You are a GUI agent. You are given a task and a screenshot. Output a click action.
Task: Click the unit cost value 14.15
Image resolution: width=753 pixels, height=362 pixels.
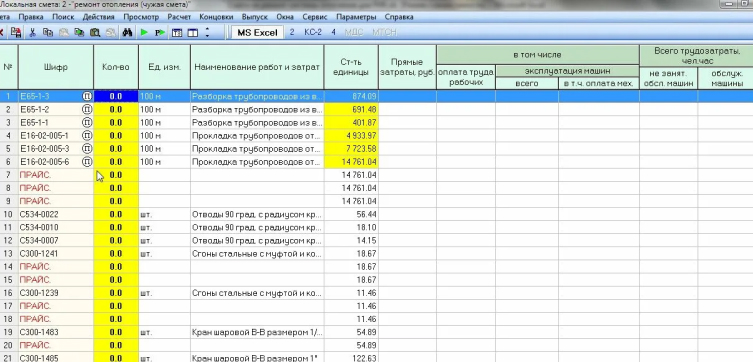351,241
